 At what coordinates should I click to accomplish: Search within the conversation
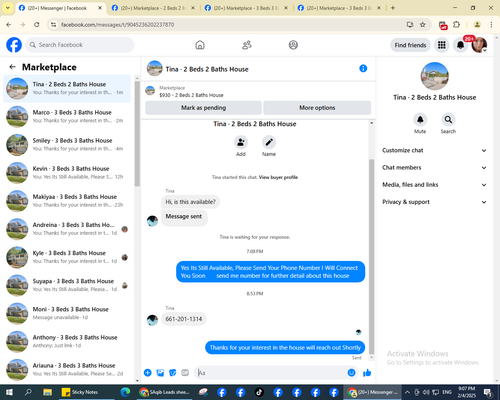(448, 119)
